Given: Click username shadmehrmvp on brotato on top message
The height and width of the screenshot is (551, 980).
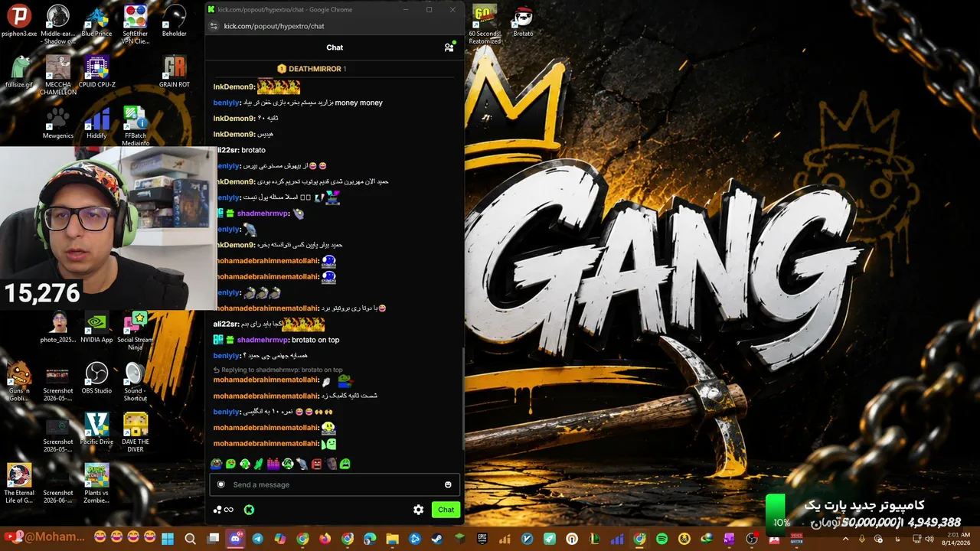Looking at the screenshot, I should (263, 340).
